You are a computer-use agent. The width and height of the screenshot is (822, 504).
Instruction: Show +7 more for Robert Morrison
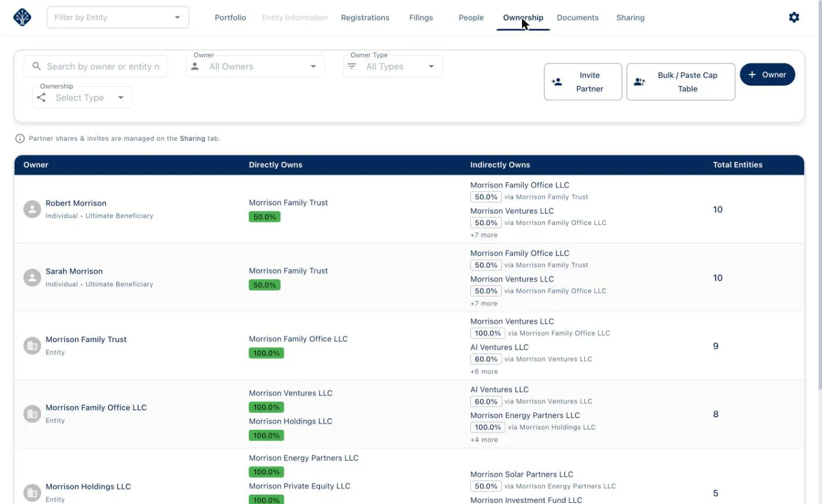click(x=484, y=235)
